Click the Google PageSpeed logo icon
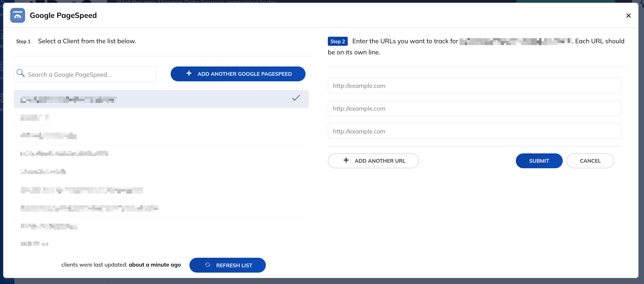 pos(17,15)
